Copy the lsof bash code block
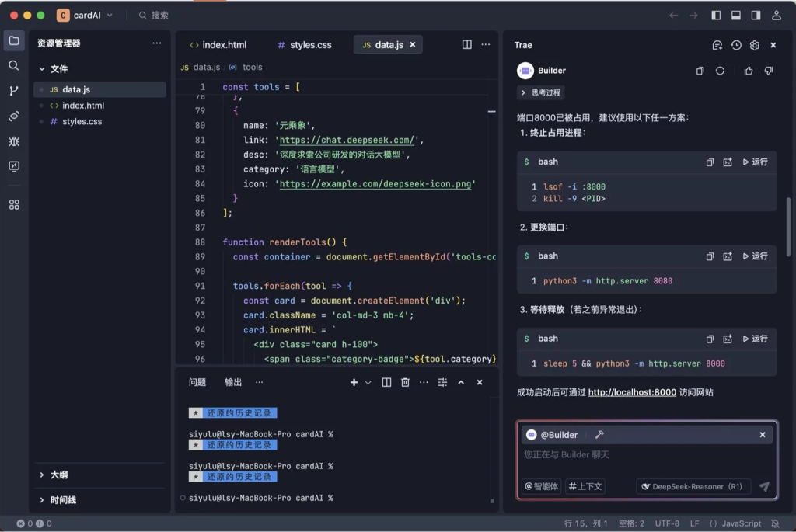 [710, 162]
